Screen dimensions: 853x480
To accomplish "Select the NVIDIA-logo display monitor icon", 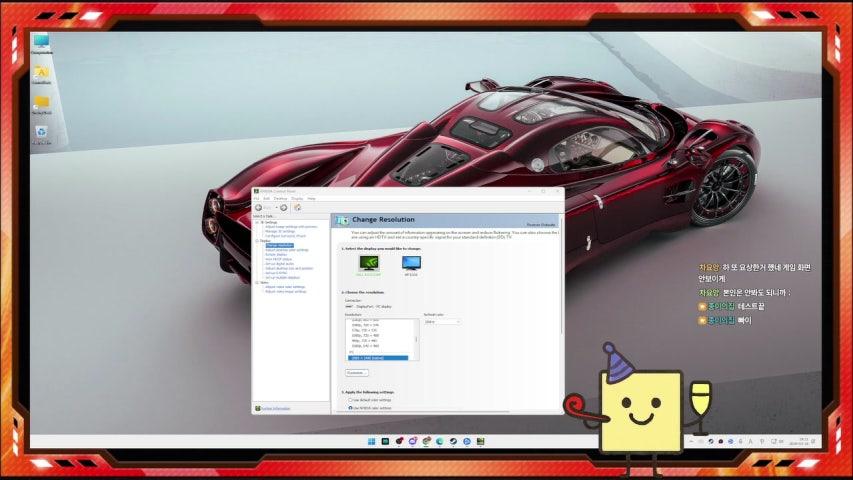I will 369,263.
